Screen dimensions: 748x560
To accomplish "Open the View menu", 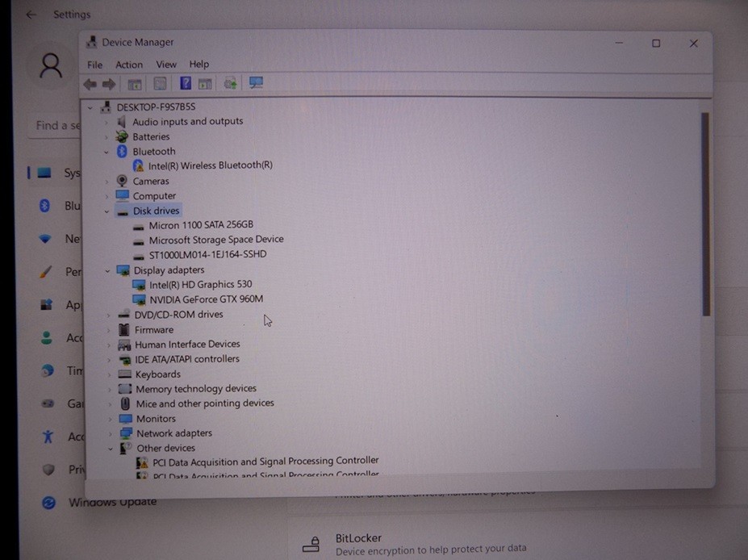I will point(166,64).
